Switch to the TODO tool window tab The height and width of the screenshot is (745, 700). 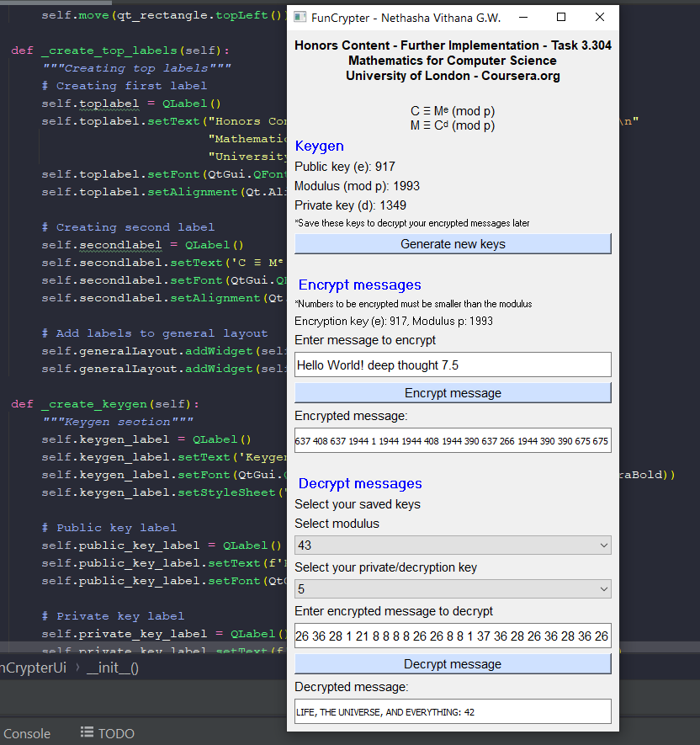(115, 733)
